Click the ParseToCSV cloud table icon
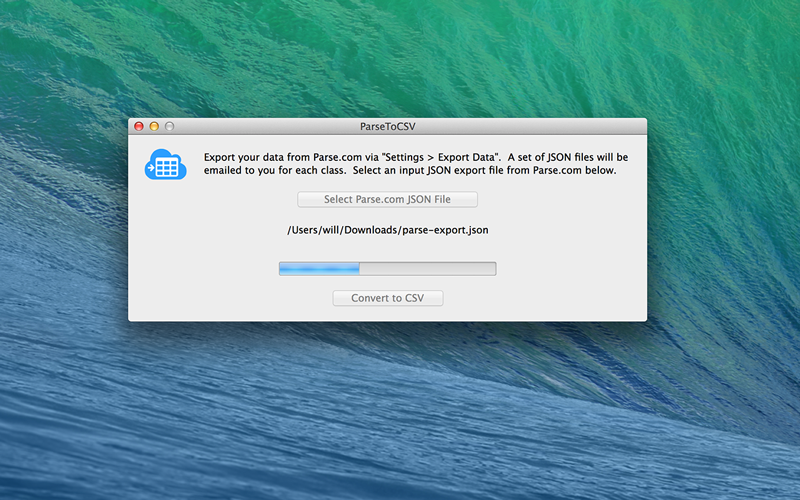This screenshot has width=800, height=500. coord(165,164)
